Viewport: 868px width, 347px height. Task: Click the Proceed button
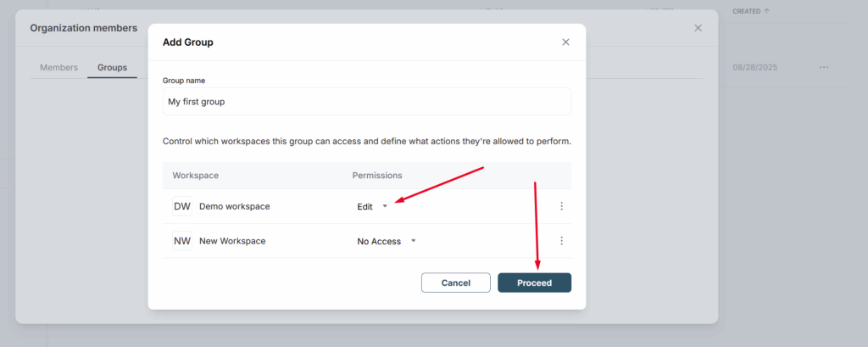coord(534,283)
